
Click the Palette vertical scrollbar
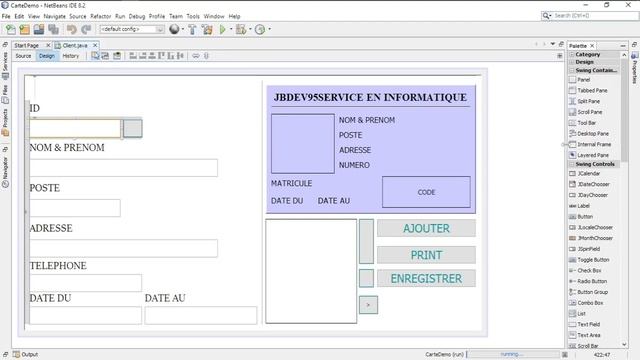pos(624,200)
